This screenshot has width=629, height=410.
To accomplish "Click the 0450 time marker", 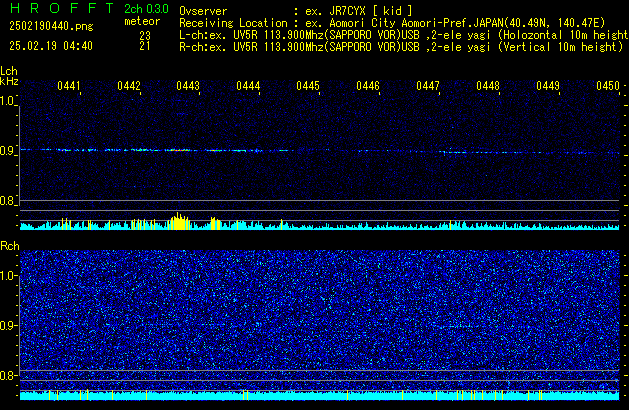I will coord(608,86).
